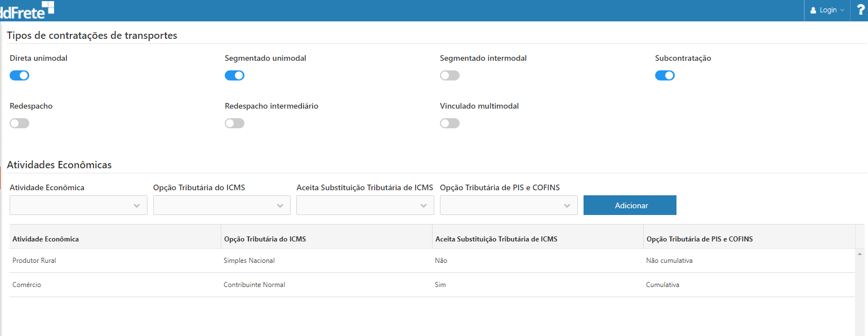Click the table's scrollbar up arrow
This screenshot has width=868, height=336.
(860, 254)
